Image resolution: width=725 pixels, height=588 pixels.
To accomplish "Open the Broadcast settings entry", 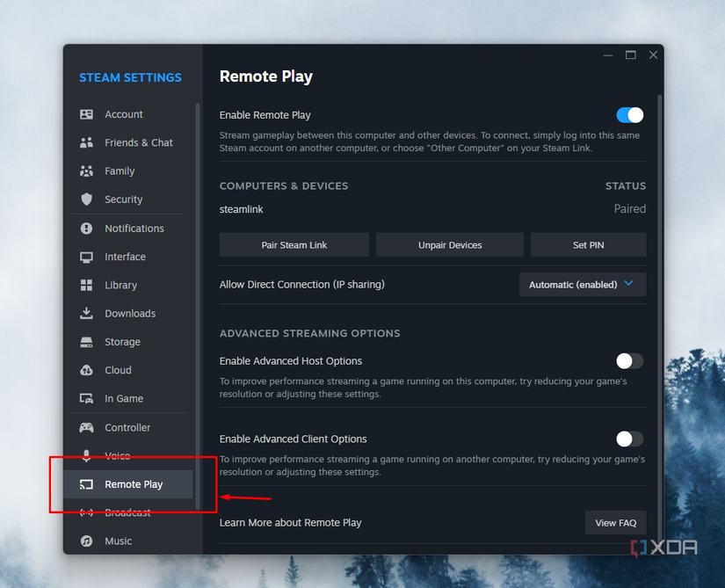I will 128,512.
